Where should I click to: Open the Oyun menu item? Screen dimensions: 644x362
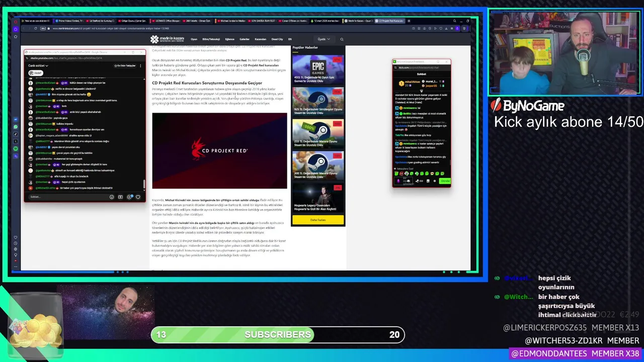click(194, 39)
